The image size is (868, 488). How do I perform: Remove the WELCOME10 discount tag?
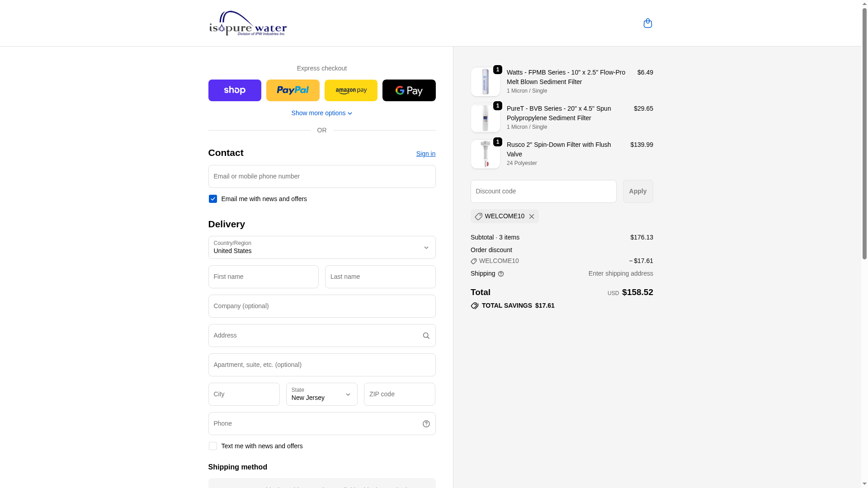(532, 216)
